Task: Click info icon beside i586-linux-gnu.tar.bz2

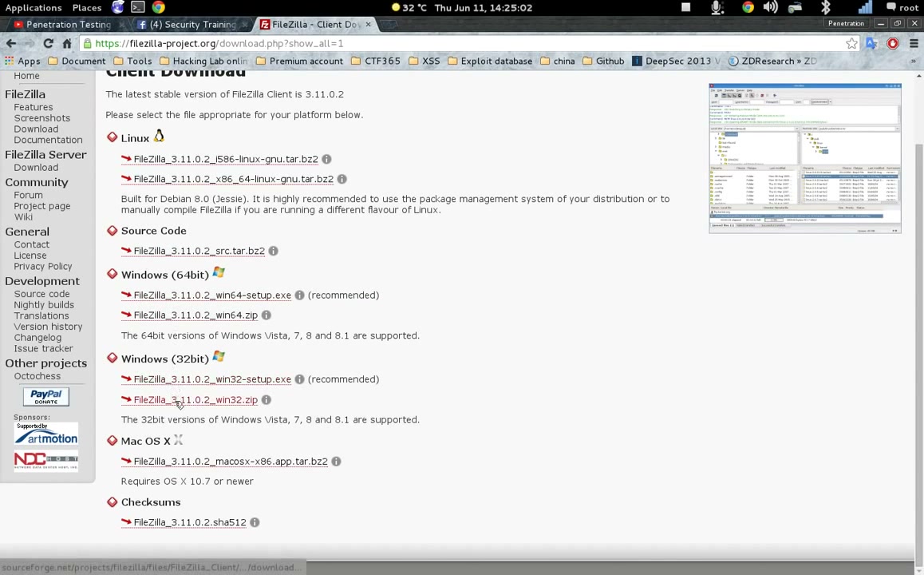Action: coord(326,159)
